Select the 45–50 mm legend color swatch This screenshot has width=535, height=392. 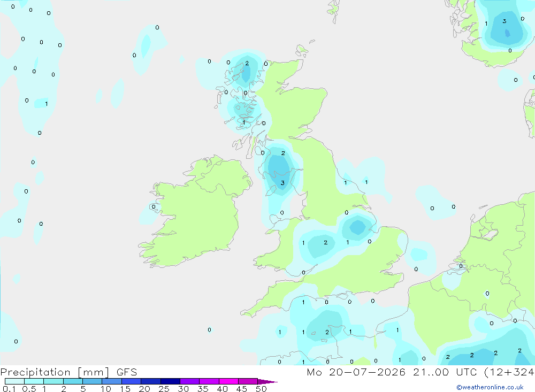click(248, 381)
